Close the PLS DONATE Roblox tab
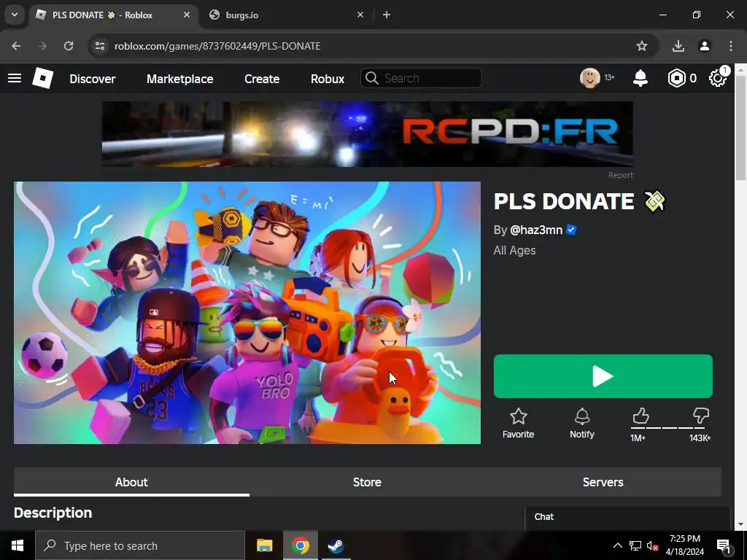 pyautogui.click(x=187, y=15)
